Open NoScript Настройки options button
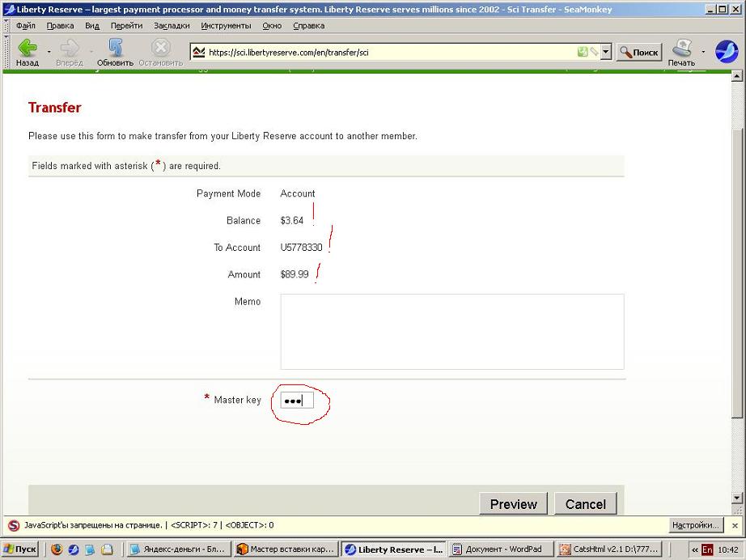The image size is (746, 560). click(695, 524)
